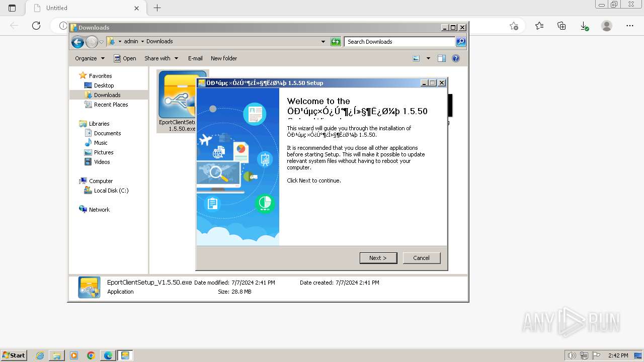Click the Search Downloads field
644x362 pixels.
coord(400,42)
